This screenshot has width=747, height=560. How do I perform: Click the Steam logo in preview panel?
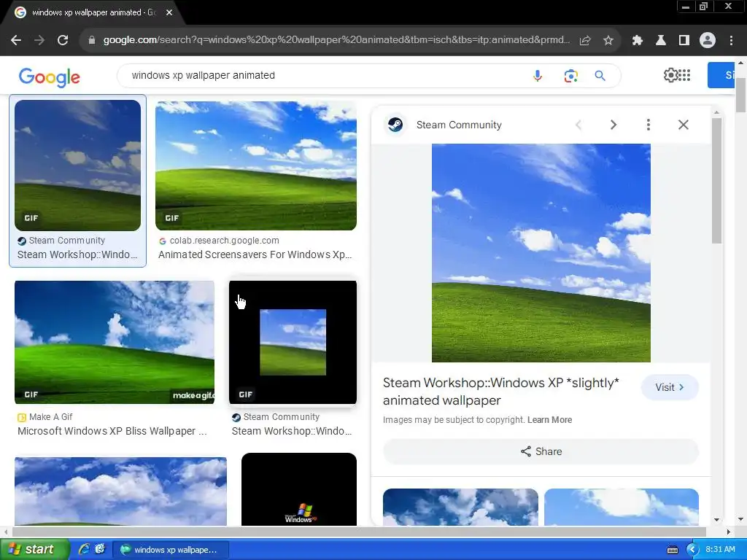coord(395,125)
